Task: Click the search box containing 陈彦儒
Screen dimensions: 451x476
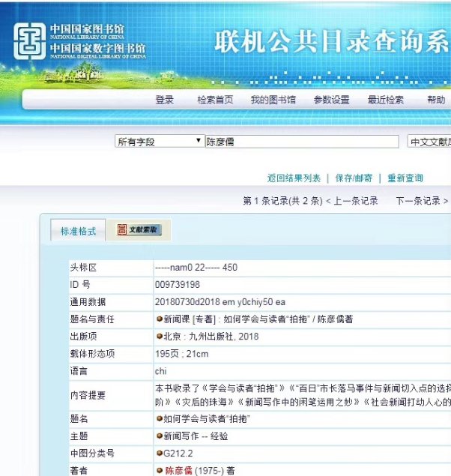Action: pos(302,142)
